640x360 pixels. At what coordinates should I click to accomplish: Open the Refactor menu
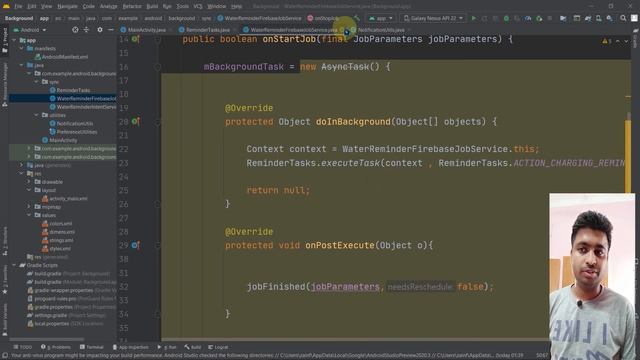click(132, 7)
